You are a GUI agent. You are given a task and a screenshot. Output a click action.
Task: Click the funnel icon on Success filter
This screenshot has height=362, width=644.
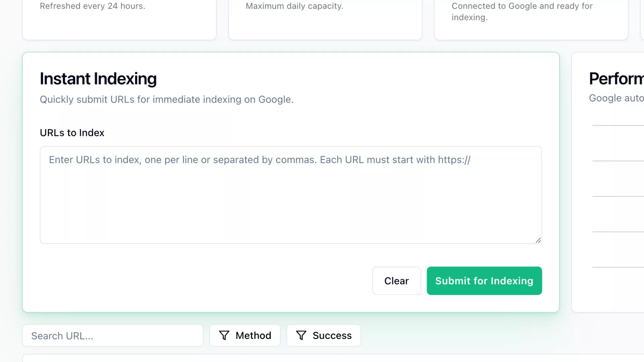301,335
